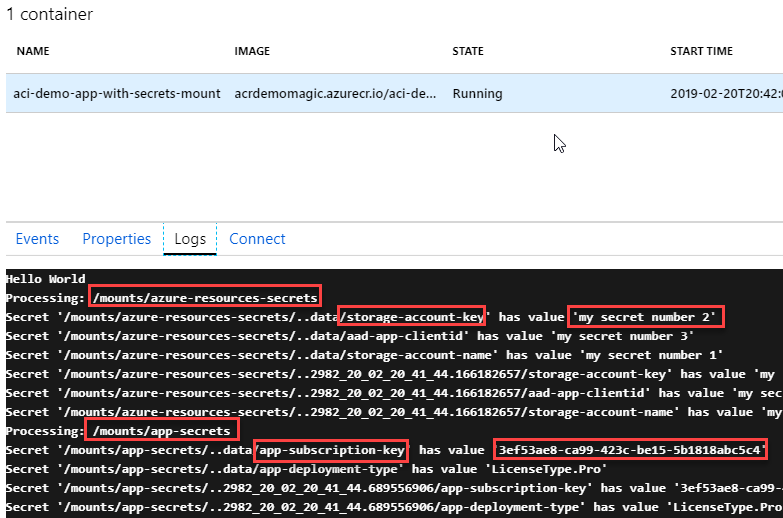The height and width of the screenshot is (518, 783).
Task: Click the highlighted /mounts/app-secrets path
Action: 163,430
